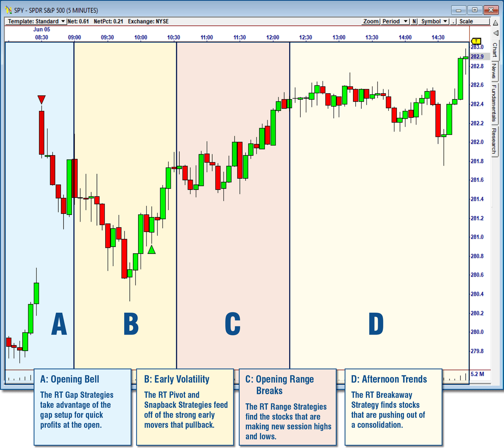This screenshot has height=448, width=504.
Task: Switch to the News side tab
Action: (x=495, y=71)
